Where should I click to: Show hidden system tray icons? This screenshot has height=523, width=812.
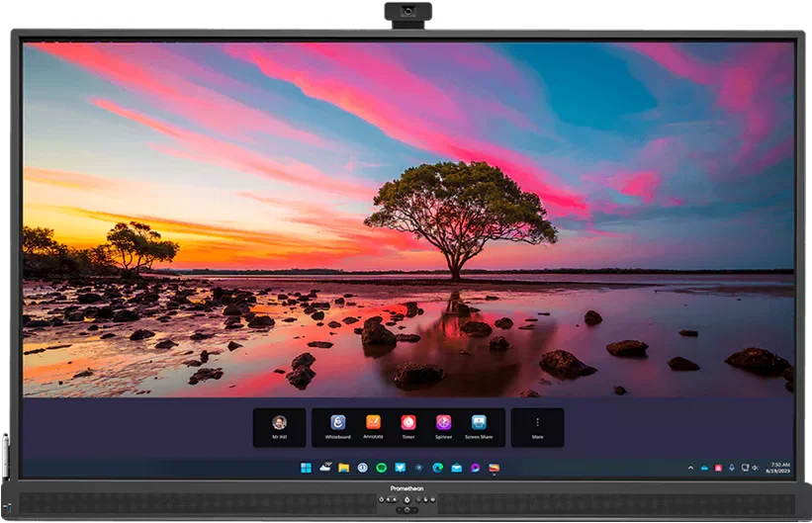(x=691, y=468)
